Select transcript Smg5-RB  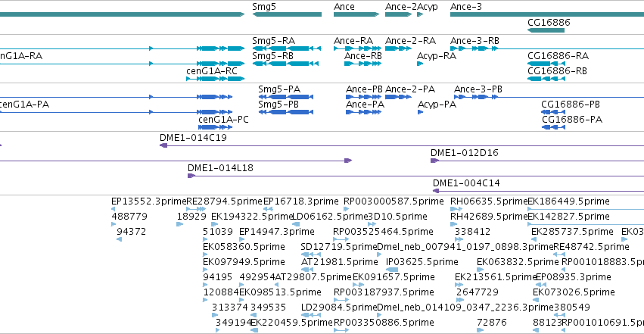click(x=272, y=56)
